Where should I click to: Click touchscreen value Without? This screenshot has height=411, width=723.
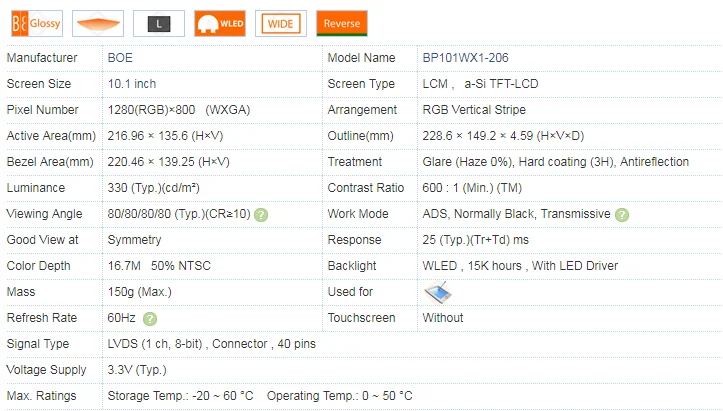tap(443, 318)
